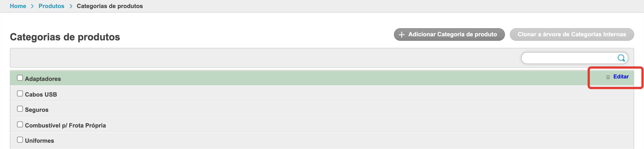
Task: Click the chevron after Home breadcrumb
Action: click(32, 6)
